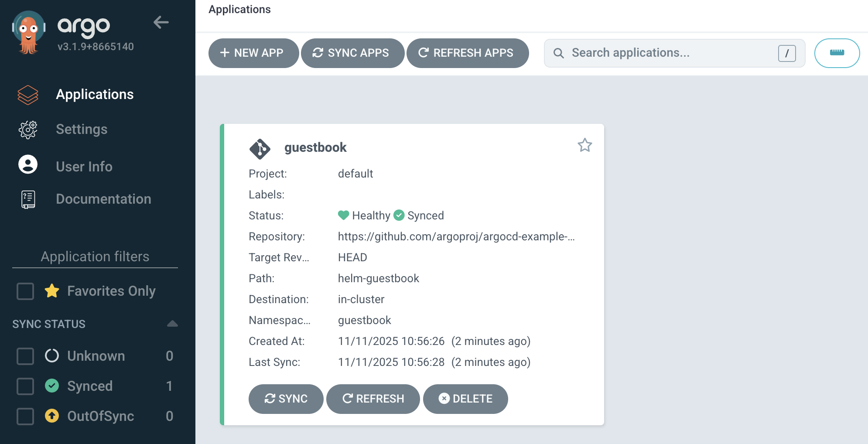
Task: Click the yellow Favorites star icon
Action: pyautogui.click(x=52, y=290)
